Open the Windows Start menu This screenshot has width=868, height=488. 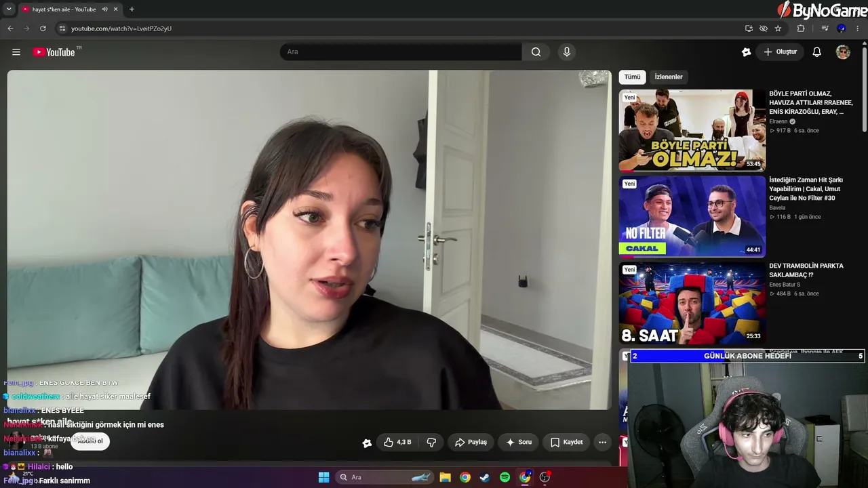(x=323, y=477)
